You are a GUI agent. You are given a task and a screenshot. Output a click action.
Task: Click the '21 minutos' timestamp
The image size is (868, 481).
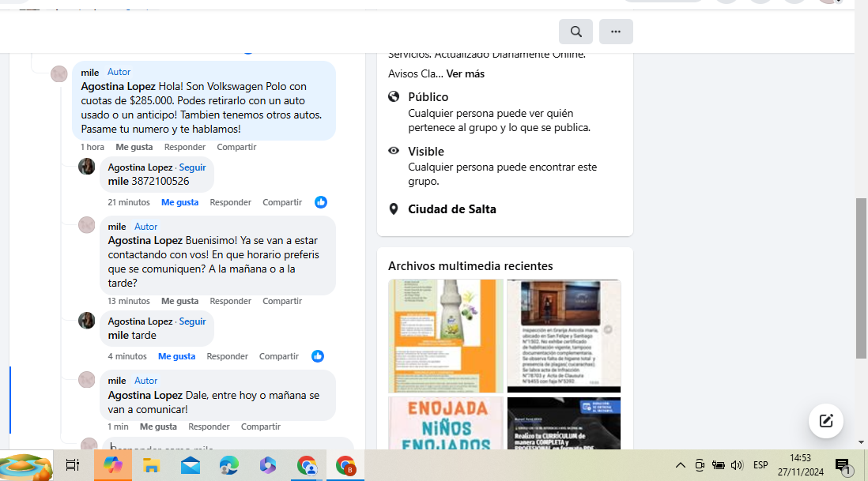pos(128,202)
